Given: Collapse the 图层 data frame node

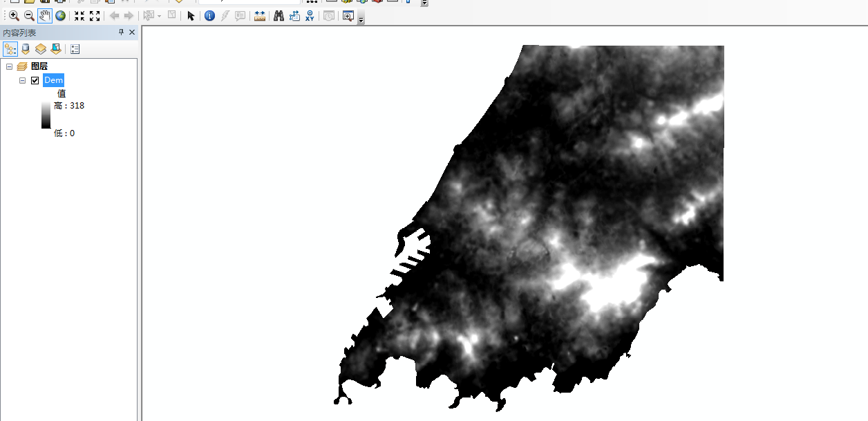Looking at the screenshot, I should click(10, 66).
